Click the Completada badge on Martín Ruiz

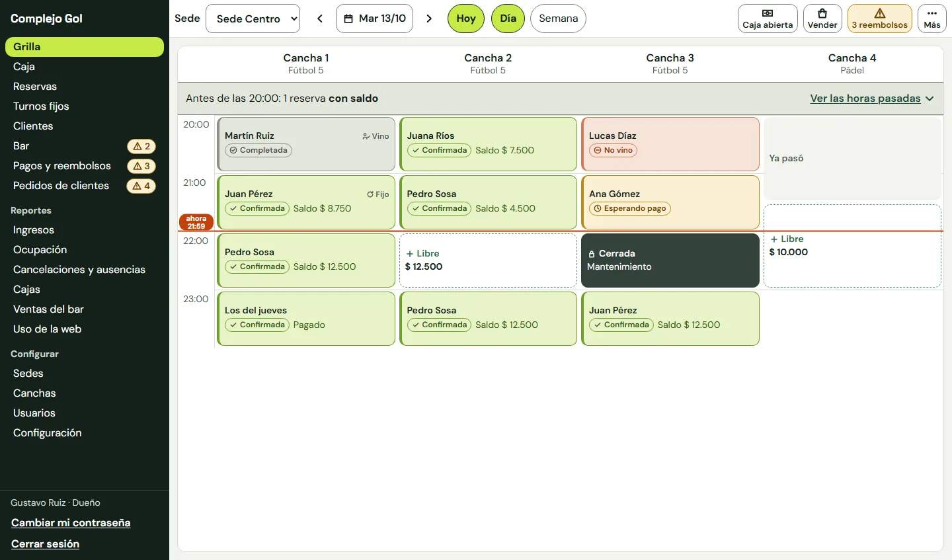click(x=258, y=150)
